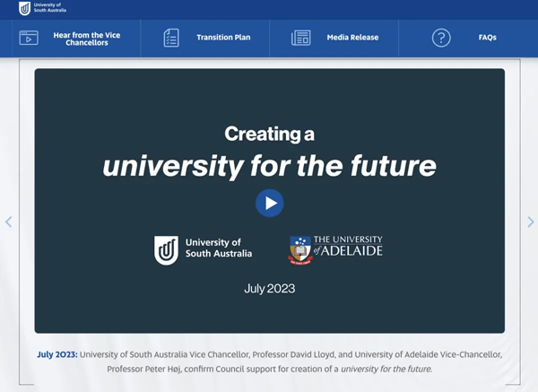Click 'University of South Australia' header wordmark

pos(47,9)
